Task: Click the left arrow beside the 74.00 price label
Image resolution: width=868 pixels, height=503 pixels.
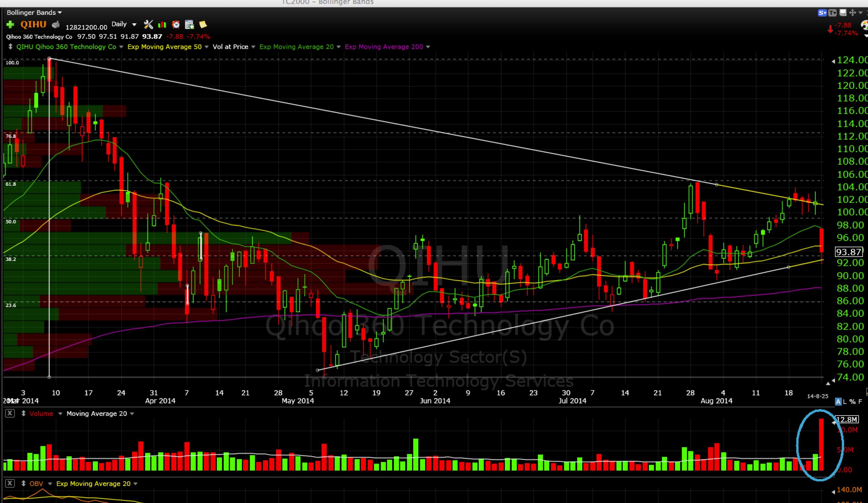Action: (833, 380)
